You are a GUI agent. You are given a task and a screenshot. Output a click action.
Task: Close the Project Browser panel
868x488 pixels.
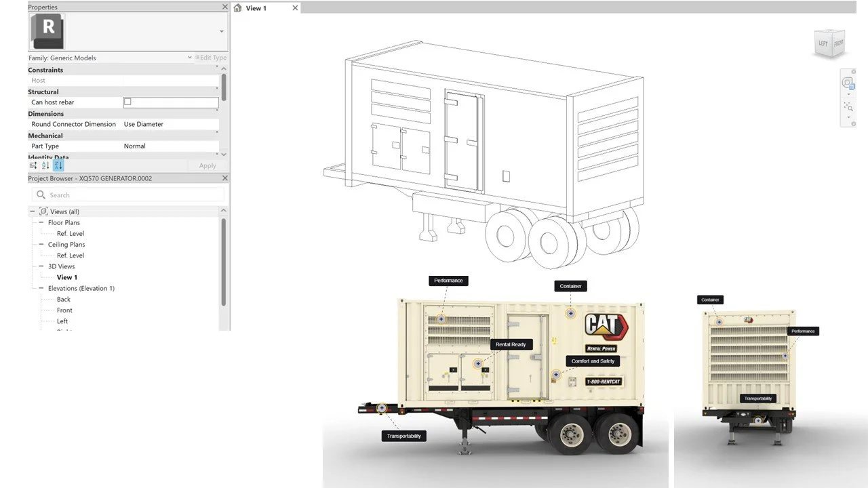(x=225, y=178)
